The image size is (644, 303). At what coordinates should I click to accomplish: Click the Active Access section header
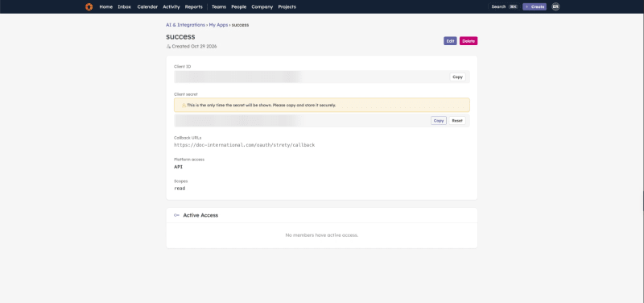321,215
